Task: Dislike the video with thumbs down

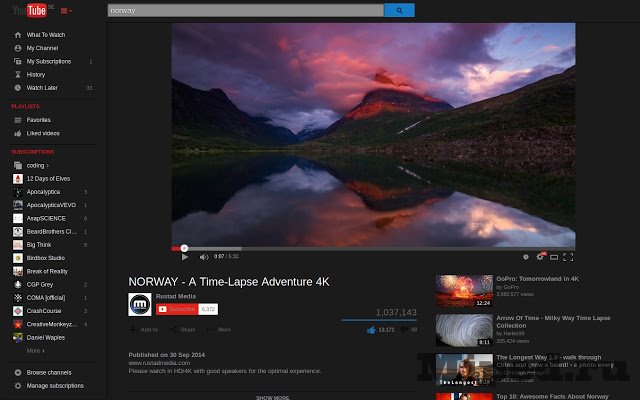Action: click(405, 329)
